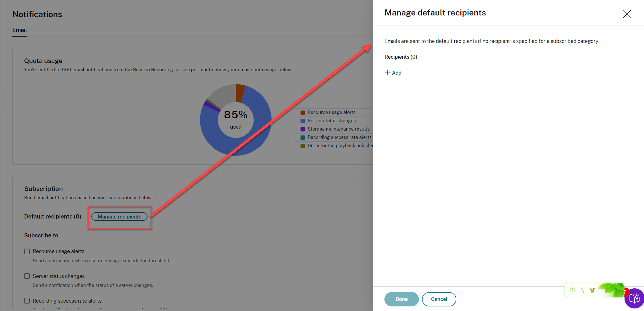Viewport: 644px width, 311px height.
Task: Check the Server status changes checkbox
Action: click(x=27, y=276)
